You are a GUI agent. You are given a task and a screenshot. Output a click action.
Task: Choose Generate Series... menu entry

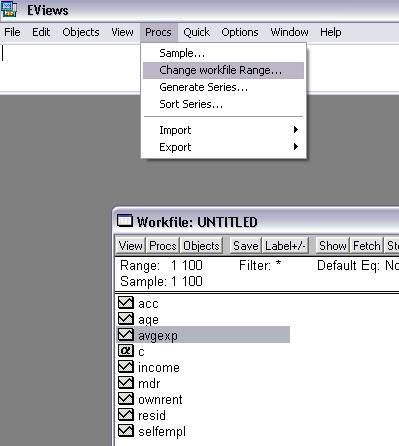(223, 87)
